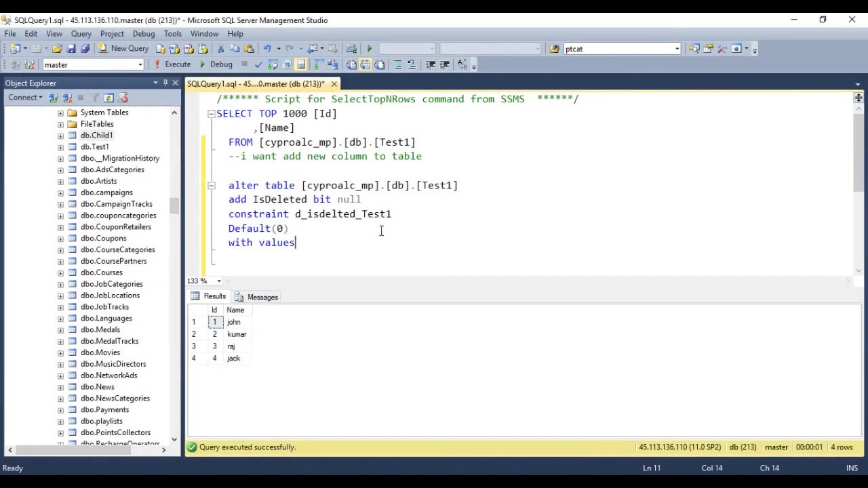Select dbo.Movies table in tree
Screen dimensions: 868x488
coord(100,352)
